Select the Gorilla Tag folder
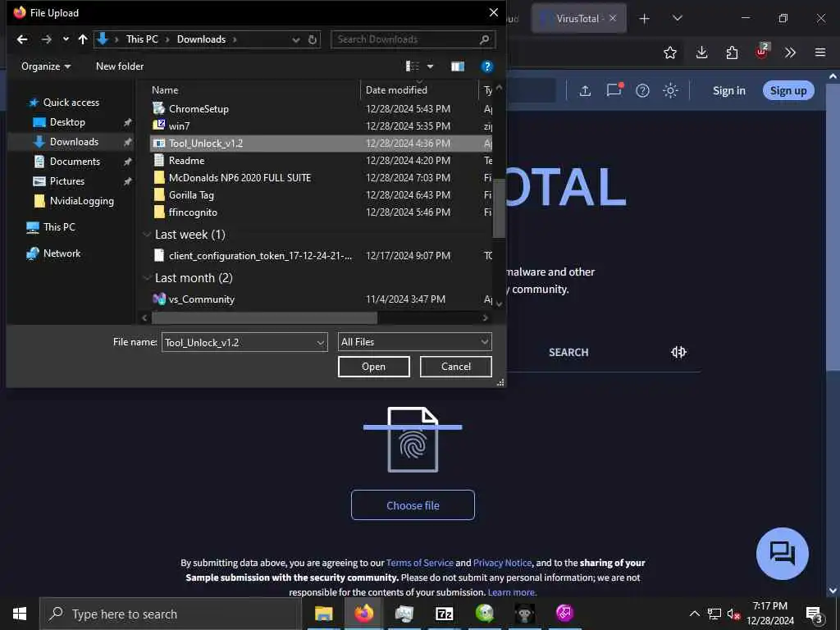 321,195
